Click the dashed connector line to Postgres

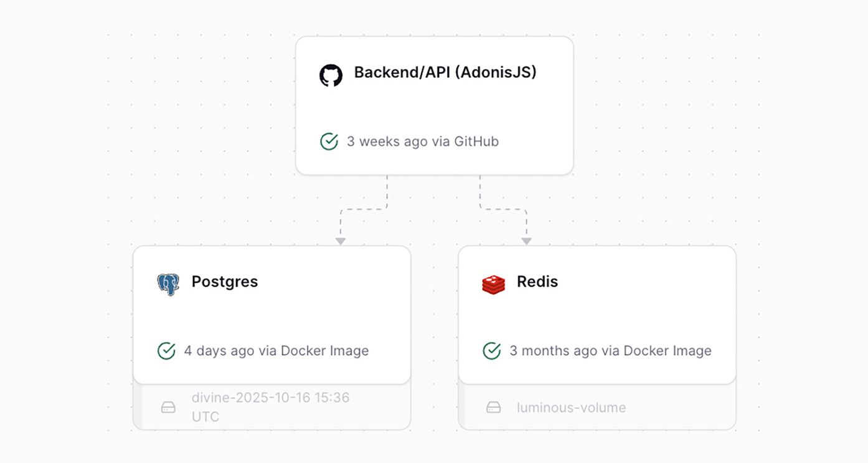pos(364,209)
